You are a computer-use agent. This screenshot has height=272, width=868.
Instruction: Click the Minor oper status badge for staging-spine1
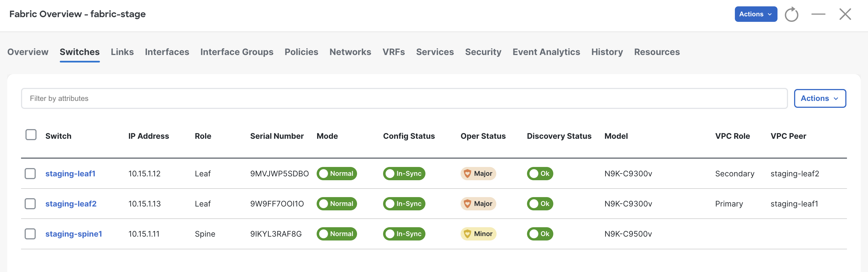pyautogui.click(x=478, y=234)
